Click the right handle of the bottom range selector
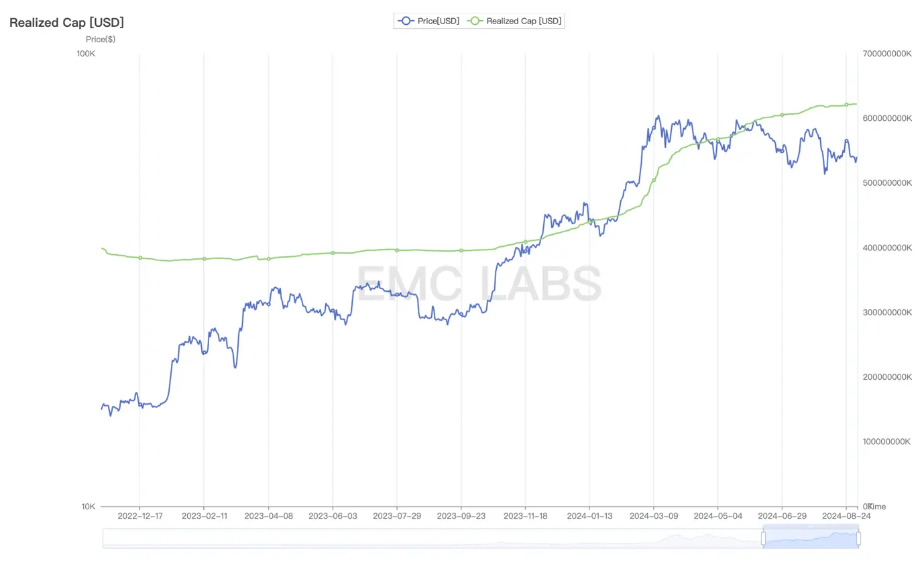 (x=858, y=538)
